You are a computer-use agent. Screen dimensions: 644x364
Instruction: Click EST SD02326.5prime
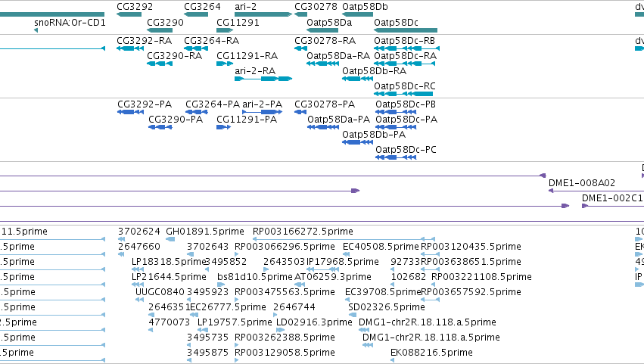tap(387, 308)
